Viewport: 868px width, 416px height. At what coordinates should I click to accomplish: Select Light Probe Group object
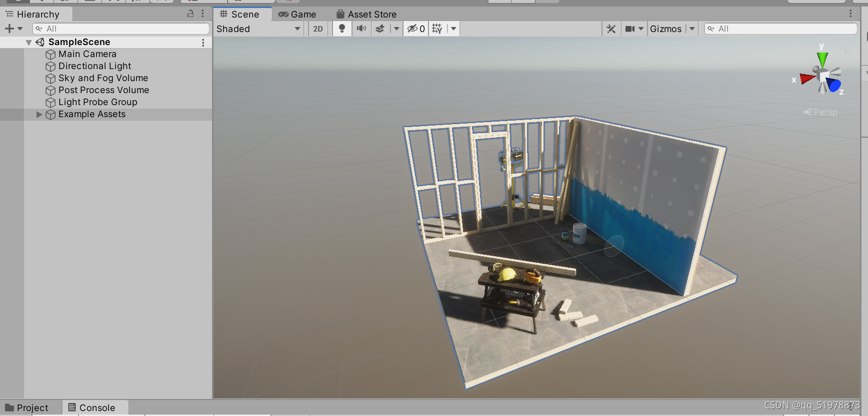(x=97, y=102)
